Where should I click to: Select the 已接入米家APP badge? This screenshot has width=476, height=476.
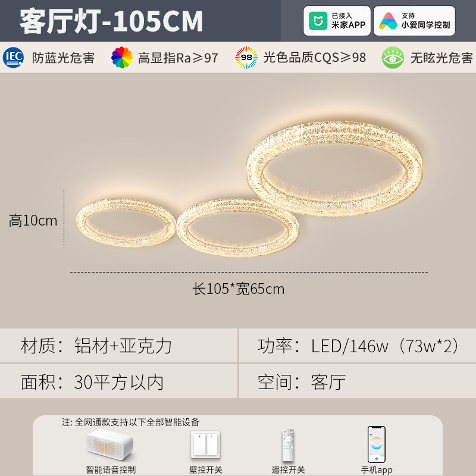[337, 21]
